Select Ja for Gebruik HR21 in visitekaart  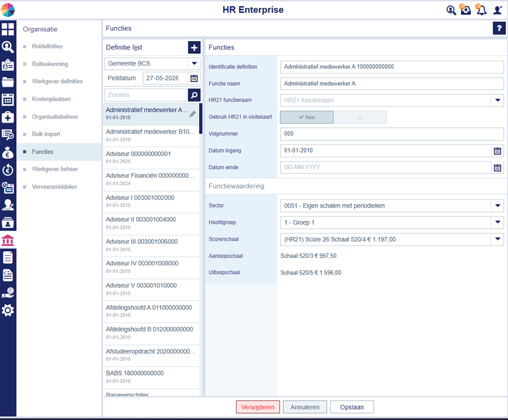360,117
